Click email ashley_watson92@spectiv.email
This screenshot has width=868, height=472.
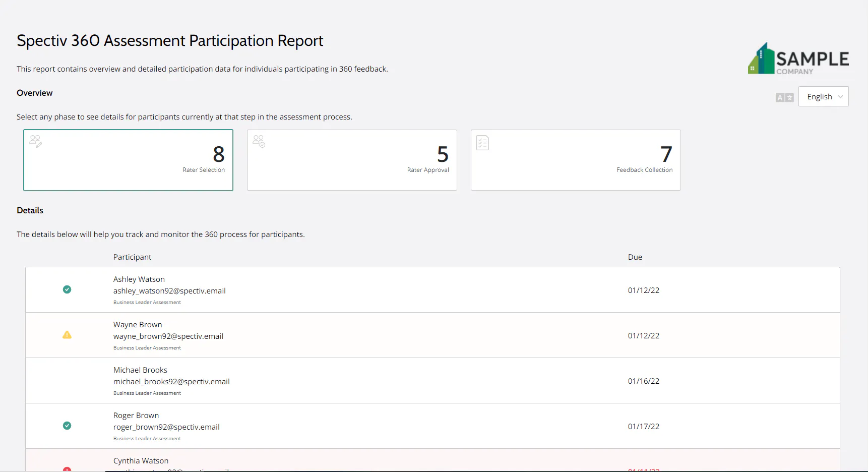click(169, 291)
